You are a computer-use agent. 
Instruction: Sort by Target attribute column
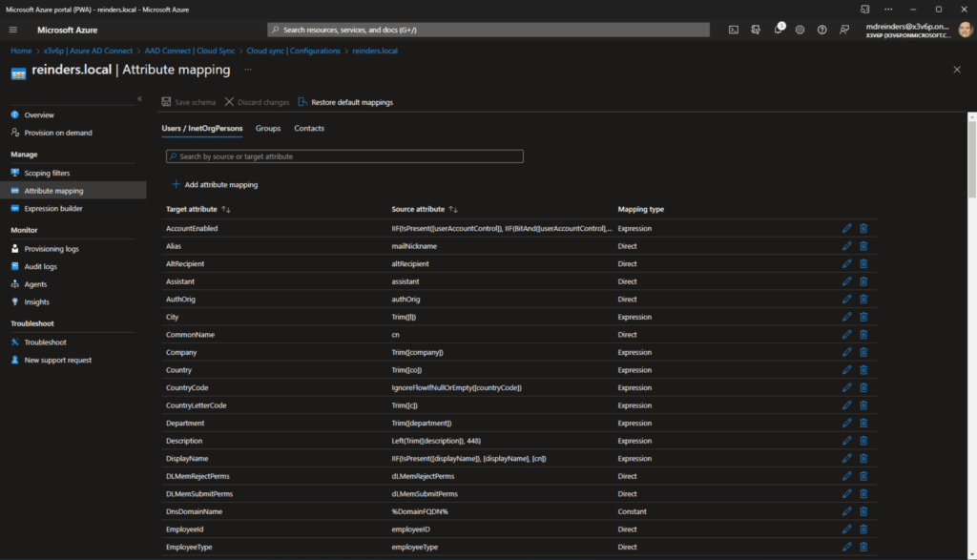point(198,209)
